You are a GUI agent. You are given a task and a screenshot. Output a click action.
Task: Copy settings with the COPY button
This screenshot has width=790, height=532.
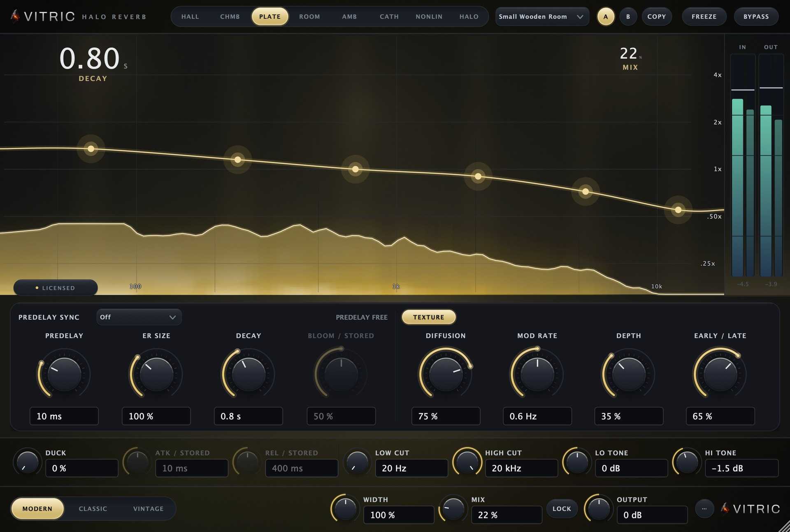coord(657,16)
